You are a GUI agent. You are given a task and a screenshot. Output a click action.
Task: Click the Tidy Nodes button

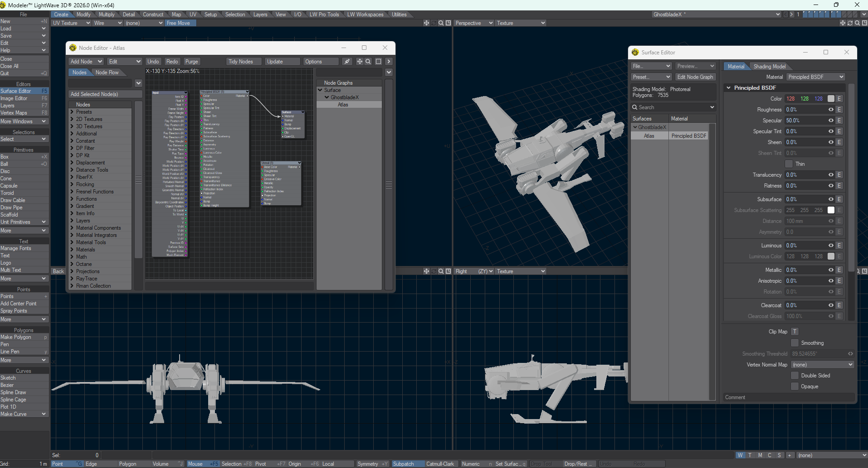coord(244,62)
